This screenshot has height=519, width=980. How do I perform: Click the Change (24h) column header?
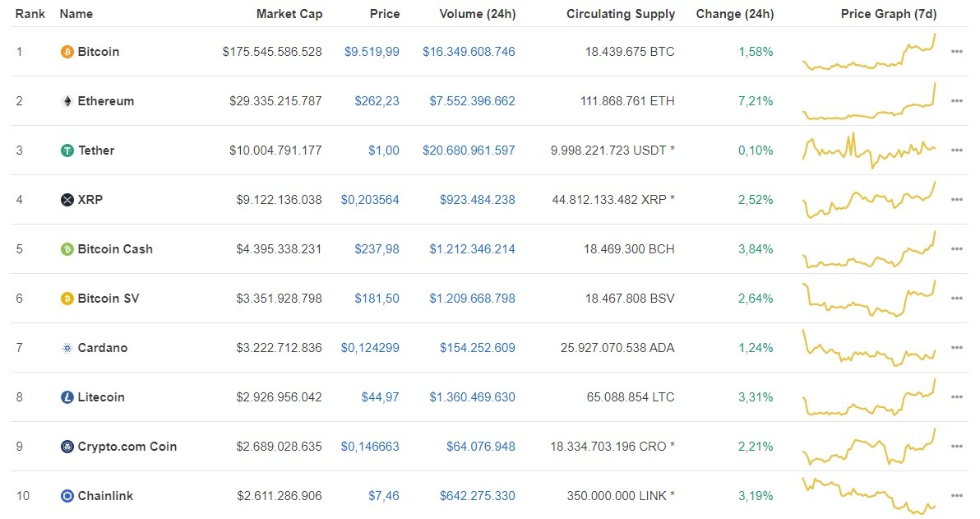tap(734, 13)
